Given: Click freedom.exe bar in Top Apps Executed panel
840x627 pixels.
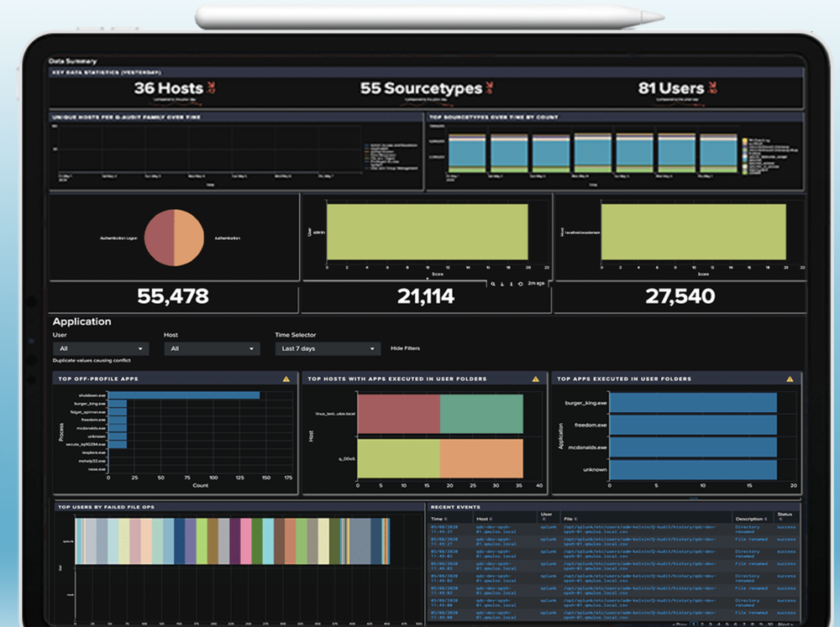Looking at the screenshot, I should tap(693, 425).
